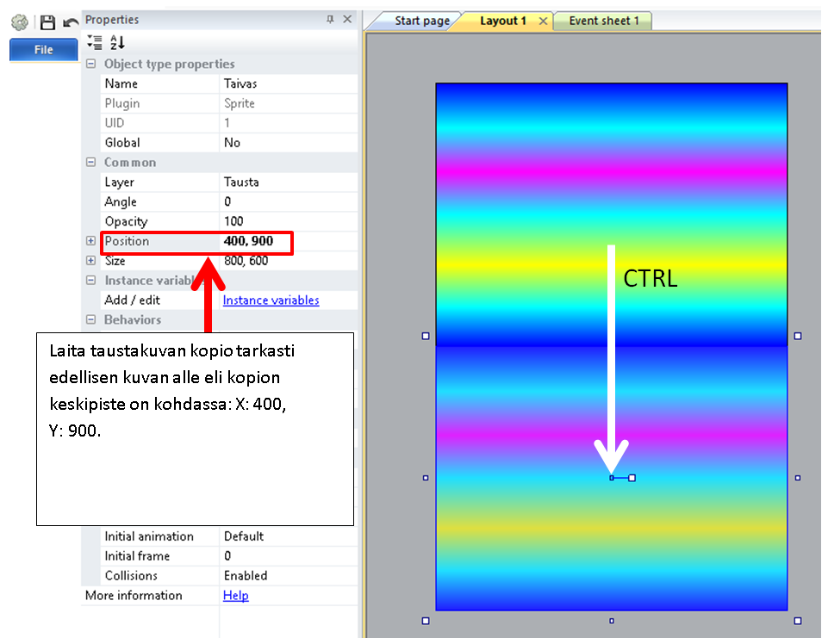Sort properties alphabetically with A-Z icon
Image resolution: width=828 pixels, height=644 pixels.
pyautogui.click(x=118, y=41)
